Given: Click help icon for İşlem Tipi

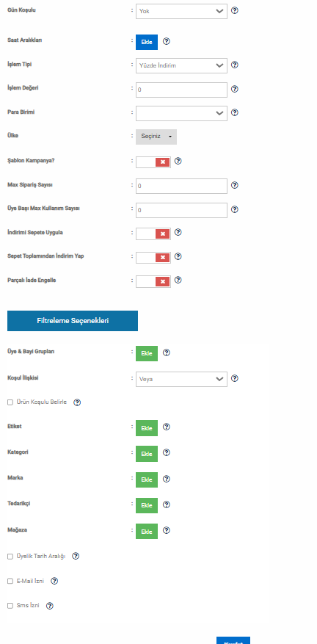Looking at the screenshot, I should click(x=235, y=65).
